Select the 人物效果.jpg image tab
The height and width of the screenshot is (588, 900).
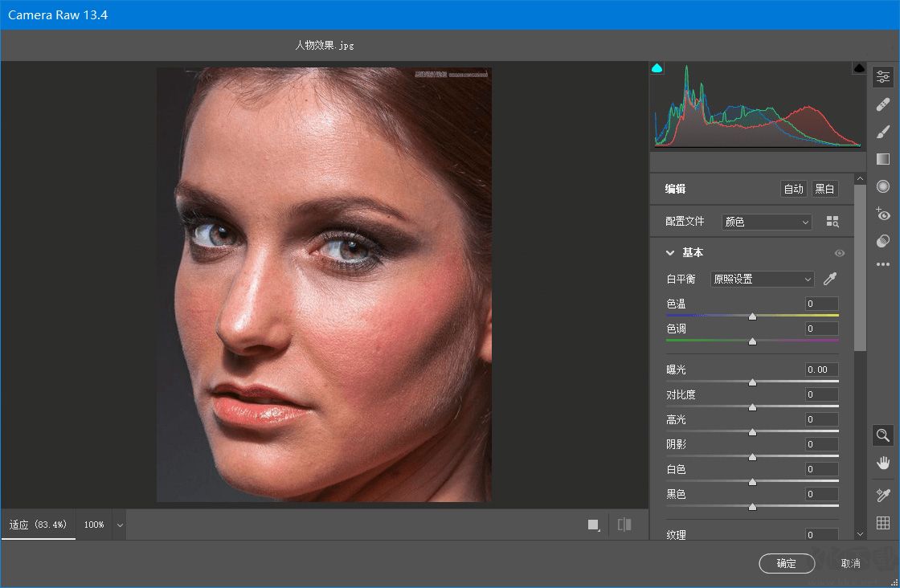tap(326, 46)
